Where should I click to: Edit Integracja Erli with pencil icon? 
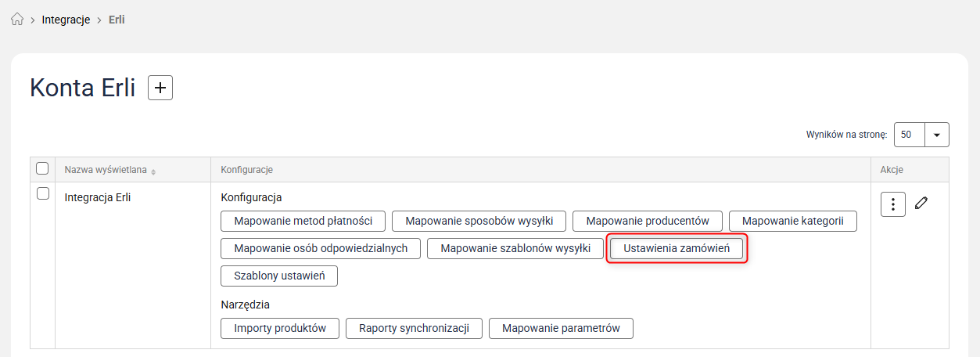[x=921, y=204]
